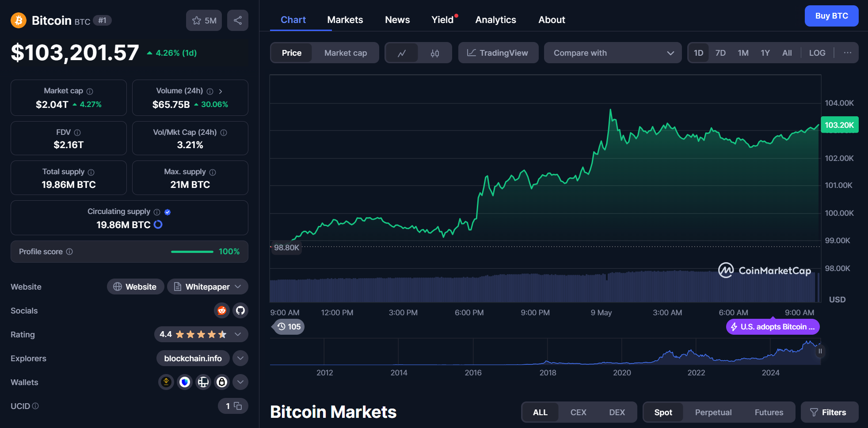Select the line chart icon
Screen dimensions: 868x428
[x=402, y=53]
